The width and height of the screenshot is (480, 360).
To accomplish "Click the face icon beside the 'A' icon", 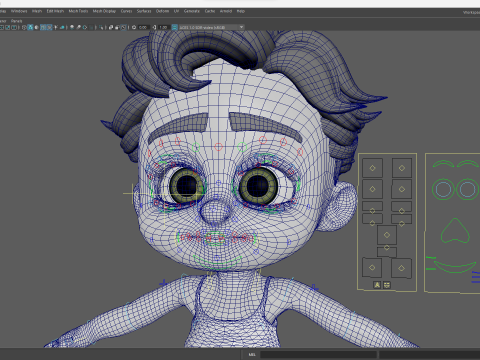I will coord(387,285).
